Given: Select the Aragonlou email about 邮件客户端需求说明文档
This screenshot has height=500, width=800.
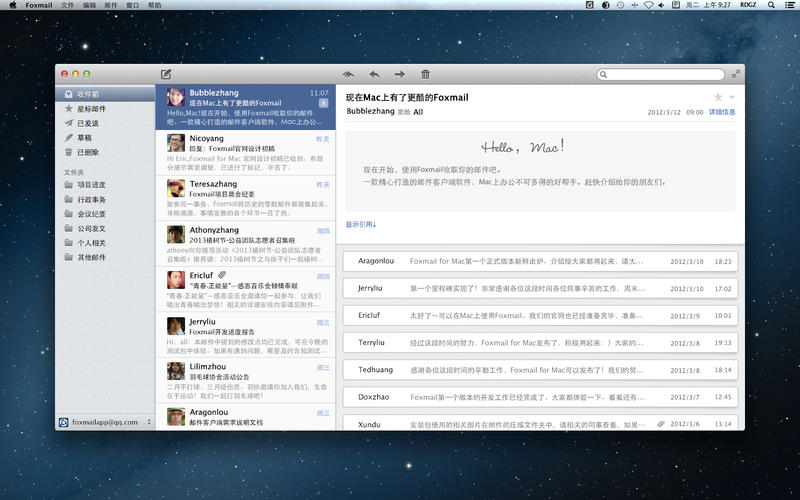Looking at the screenshot, I should click(x=245, y=417).
